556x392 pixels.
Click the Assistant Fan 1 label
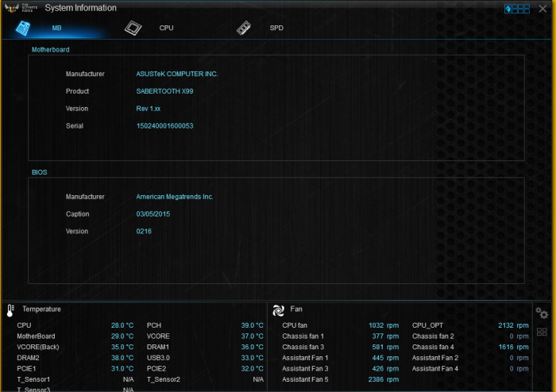(x=305, y=358)
